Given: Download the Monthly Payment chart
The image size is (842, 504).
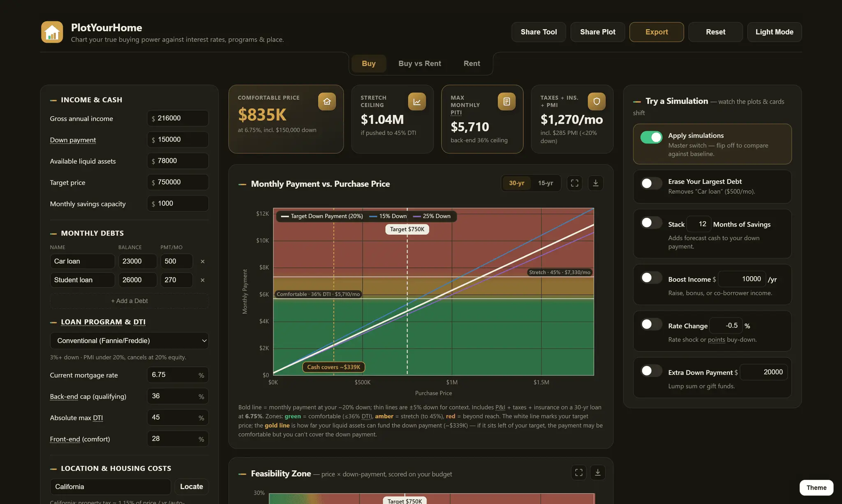Looking at the screenshot, I should point(595,183).
